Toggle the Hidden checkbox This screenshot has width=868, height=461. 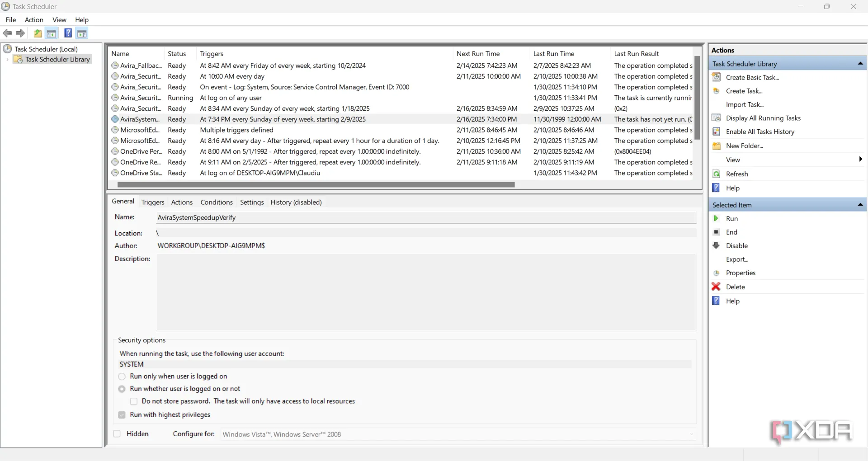pyautogui.click(x=117, y=434)
